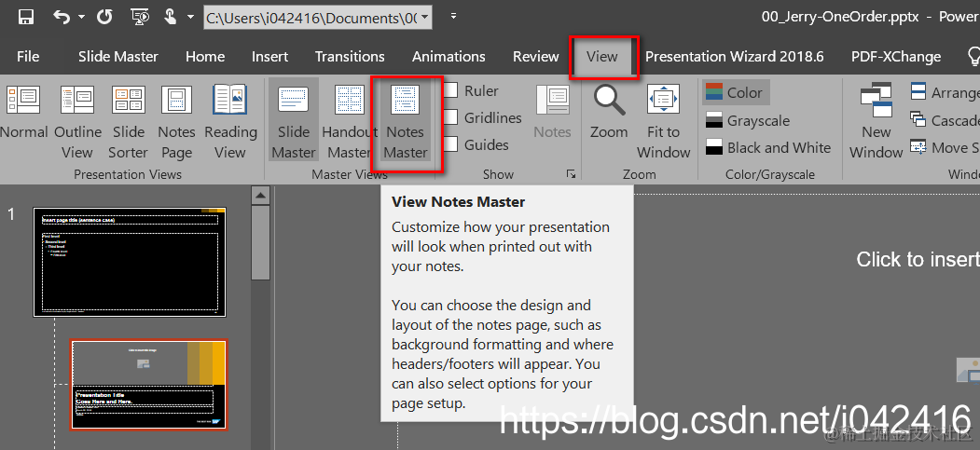Click the Tell Me lightbulb icon
The image size is (980, 450).
(x=973, y=57)
